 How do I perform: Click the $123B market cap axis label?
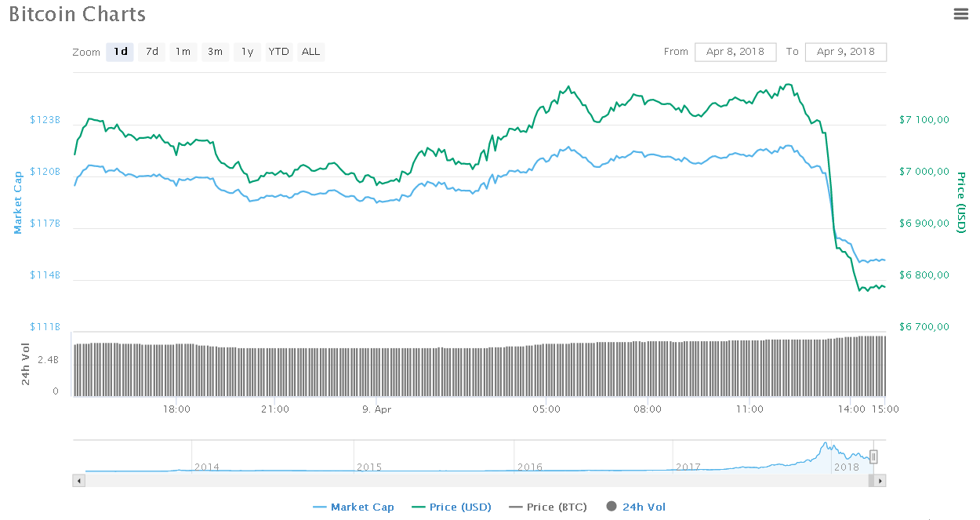pyautogui.click(x=45, y=120)
